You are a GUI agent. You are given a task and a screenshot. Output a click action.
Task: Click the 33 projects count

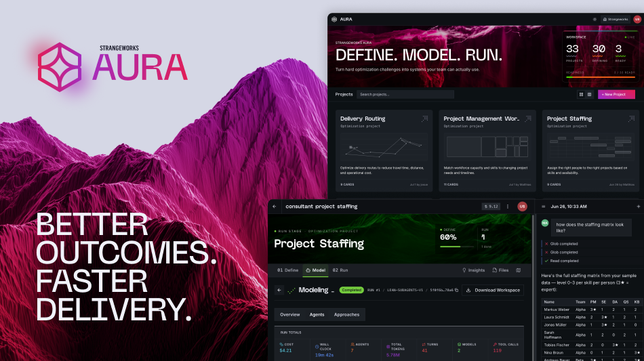coord(573,49)
